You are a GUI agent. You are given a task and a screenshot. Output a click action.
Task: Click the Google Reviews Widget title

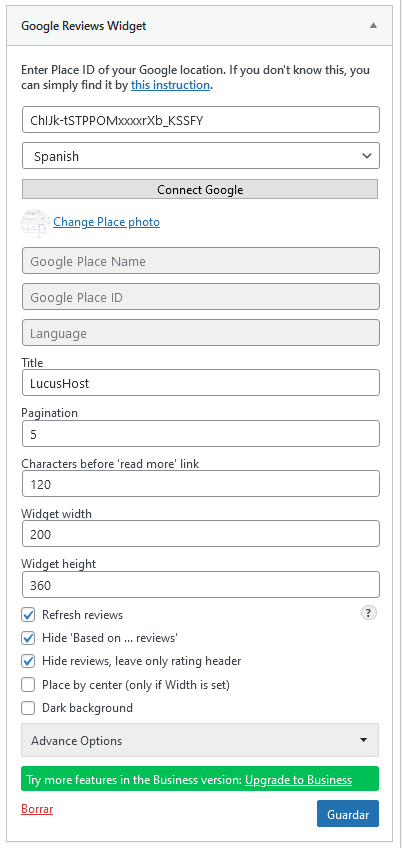point(83,26)
